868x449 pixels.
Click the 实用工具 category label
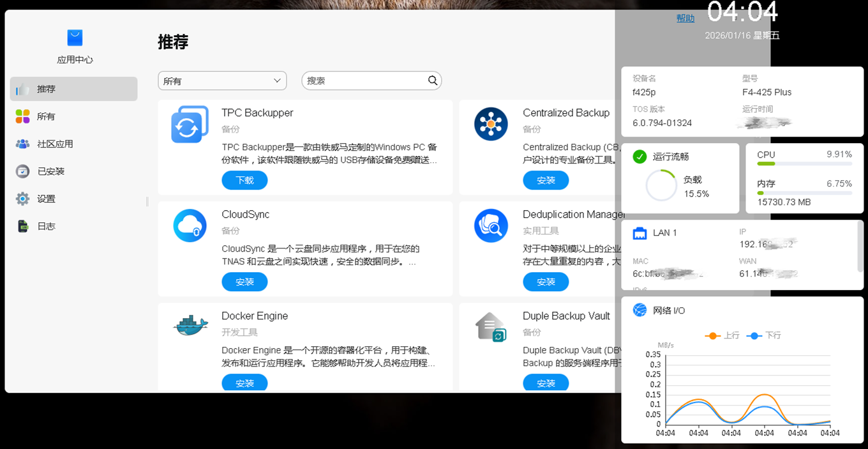click(541, 231)
